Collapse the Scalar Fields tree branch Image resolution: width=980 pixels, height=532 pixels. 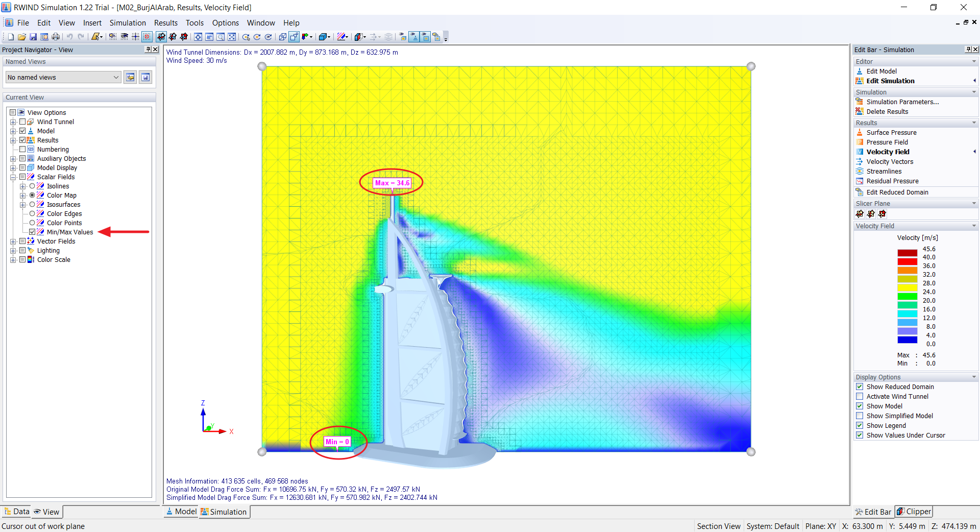point(13,177)
